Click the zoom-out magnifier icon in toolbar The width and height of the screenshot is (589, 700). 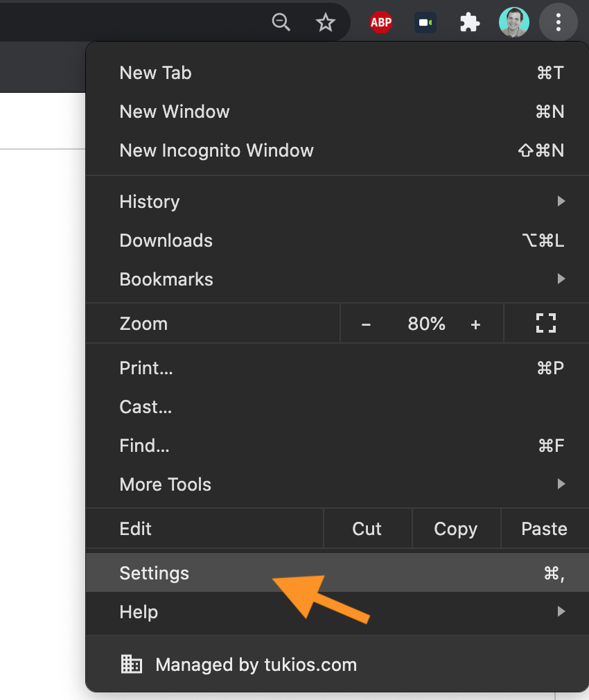tap(281, 21)
